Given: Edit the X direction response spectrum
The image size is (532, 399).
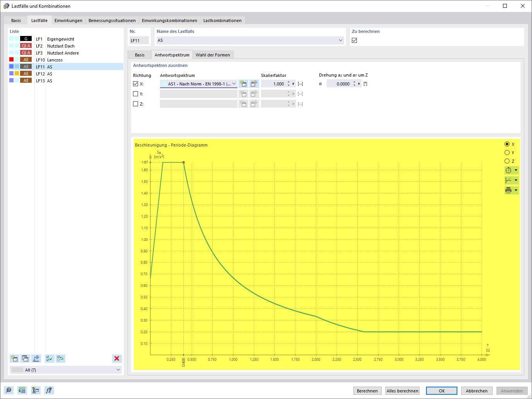Looking at the screenshot, I should point(254,84).
